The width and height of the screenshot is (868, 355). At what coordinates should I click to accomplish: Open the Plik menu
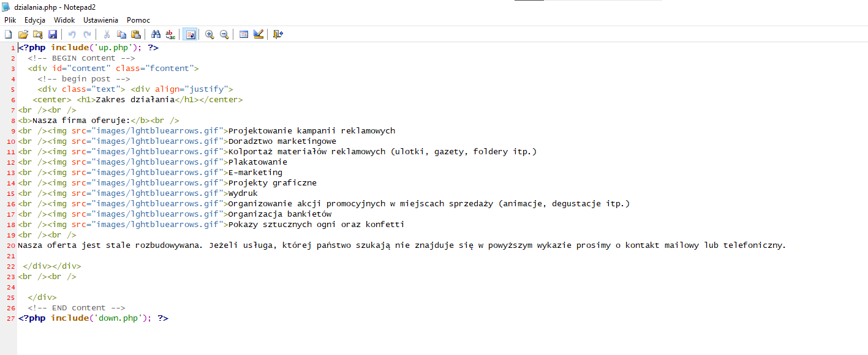pyautogui.click(x=10, y=20)
